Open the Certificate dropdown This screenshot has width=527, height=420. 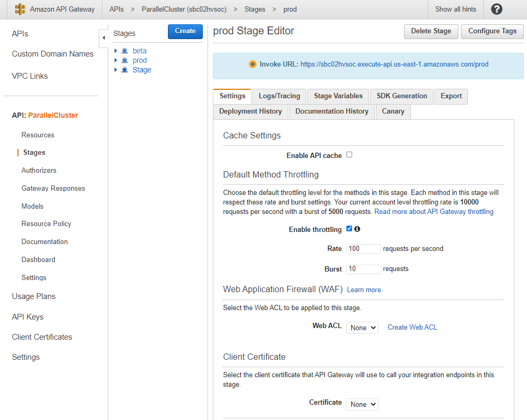tap(362, 404)
